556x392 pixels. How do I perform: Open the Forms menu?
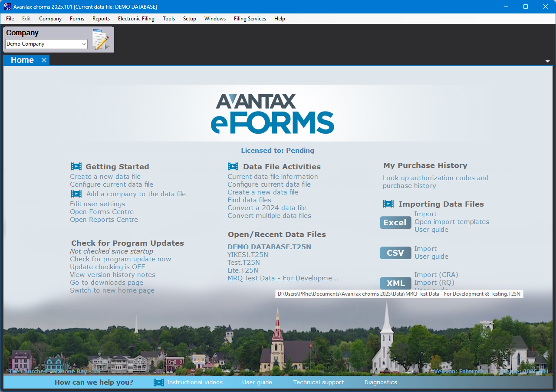(77, 19)
